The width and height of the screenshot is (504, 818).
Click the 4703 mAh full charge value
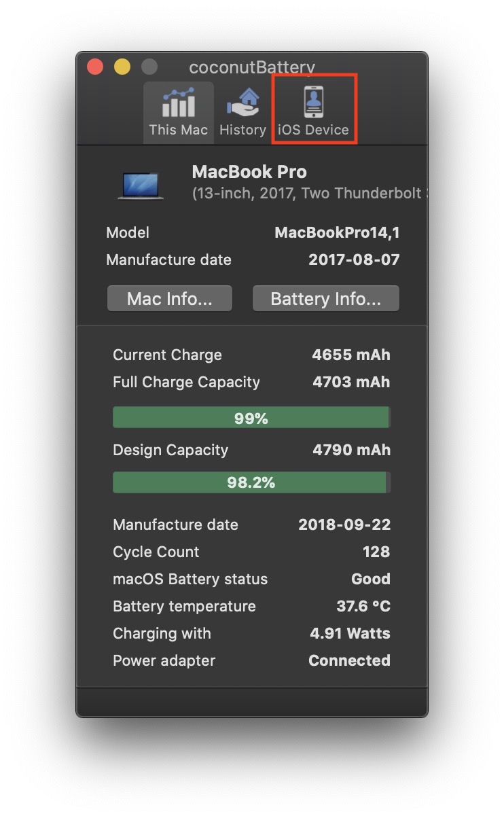[x=350, y=383]
